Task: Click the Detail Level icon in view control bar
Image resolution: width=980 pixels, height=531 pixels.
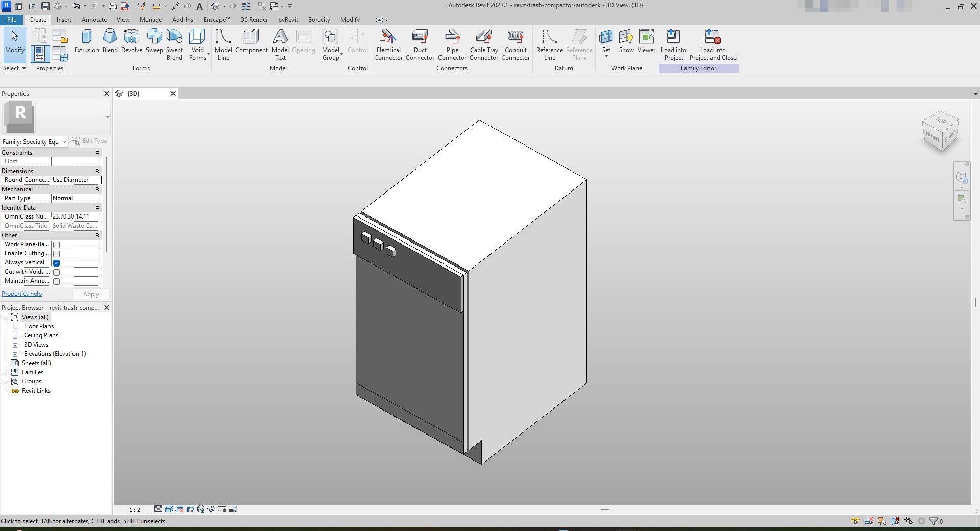Action: [158, 509]
